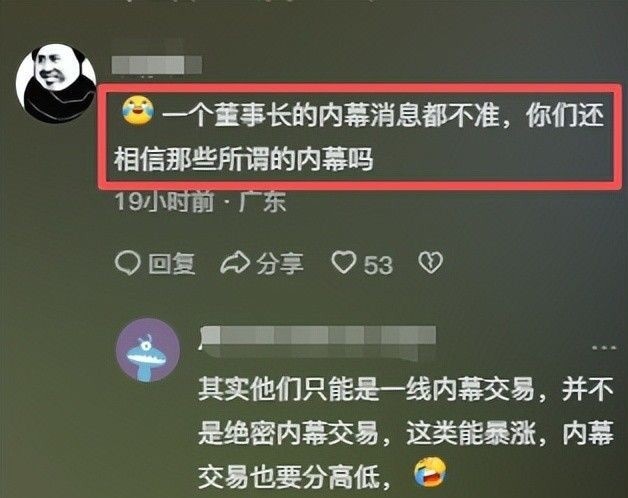This screenshot has width=628, height=498.
Task: Open the three-dot menu on reply
Action: 604,347
